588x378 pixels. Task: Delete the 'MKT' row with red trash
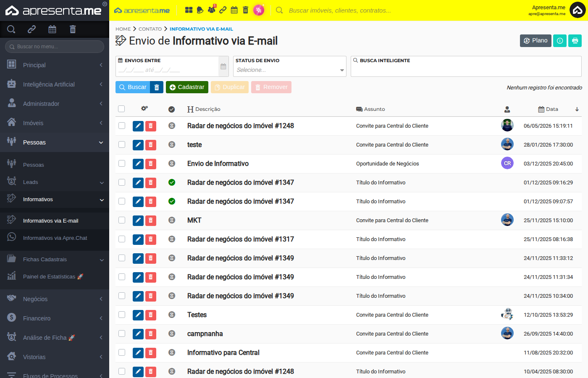[x=151, y=220]
